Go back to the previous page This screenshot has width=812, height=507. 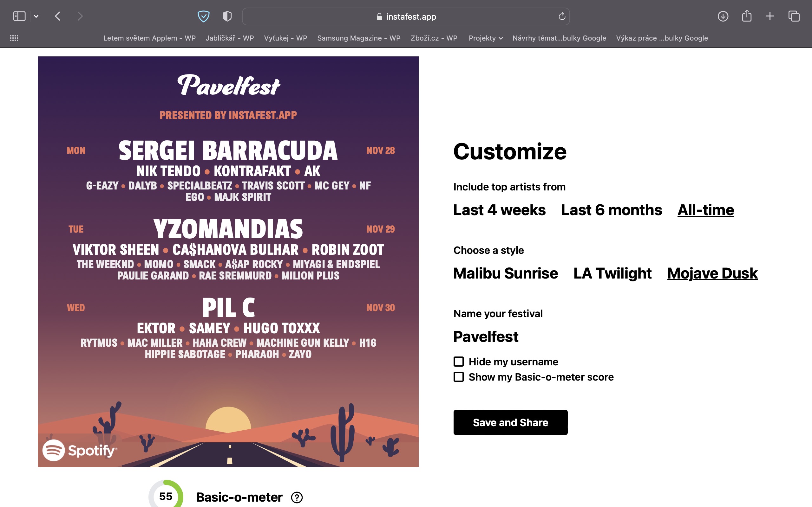(x=58, y=16)
